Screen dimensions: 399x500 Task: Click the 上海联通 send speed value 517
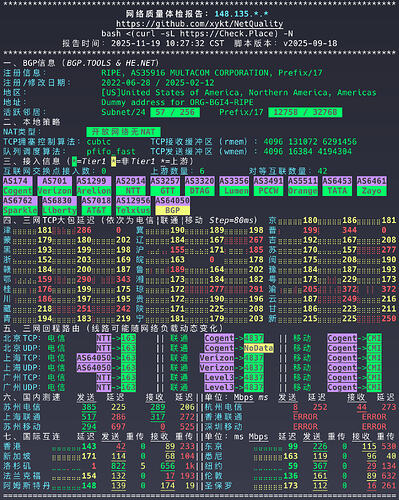[x=89, y=417]
